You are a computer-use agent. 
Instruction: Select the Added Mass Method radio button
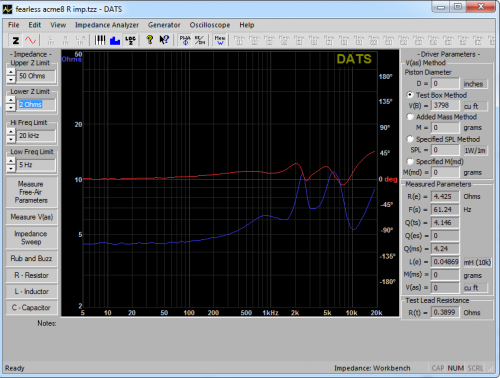point(410,117)
